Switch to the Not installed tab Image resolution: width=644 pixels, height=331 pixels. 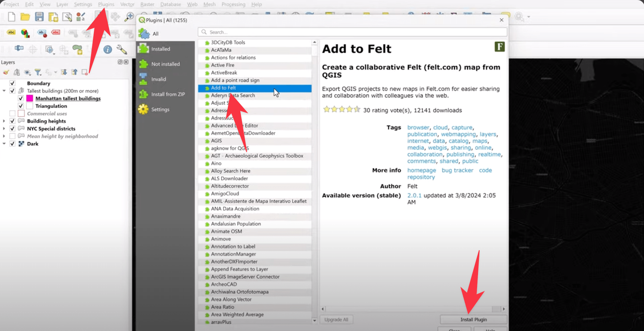coord(165,64)
